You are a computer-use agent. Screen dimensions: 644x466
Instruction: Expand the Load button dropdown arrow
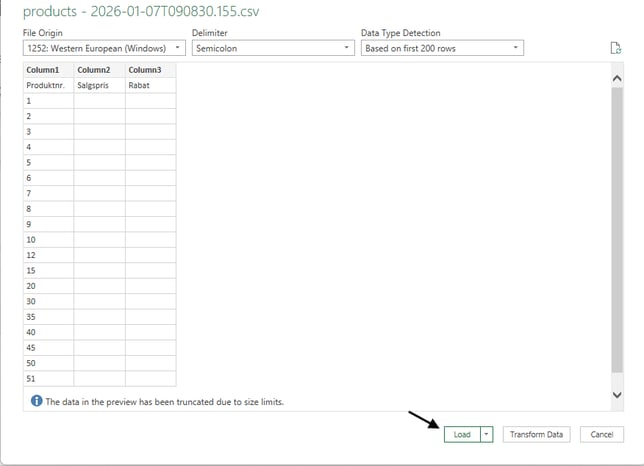pos(487,434)
